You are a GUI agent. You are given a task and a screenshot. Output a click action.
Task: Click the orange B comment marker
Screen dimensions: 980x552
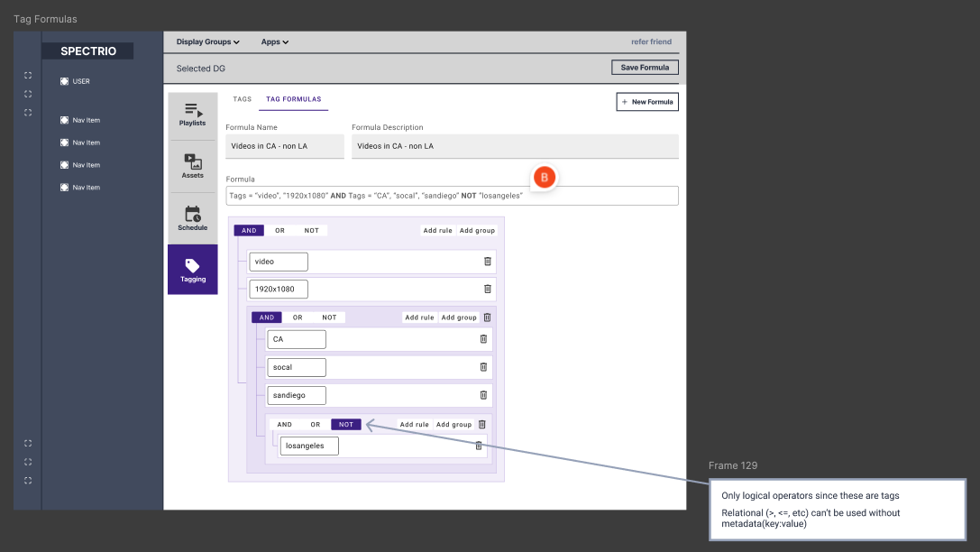click(x=545, y=178)
